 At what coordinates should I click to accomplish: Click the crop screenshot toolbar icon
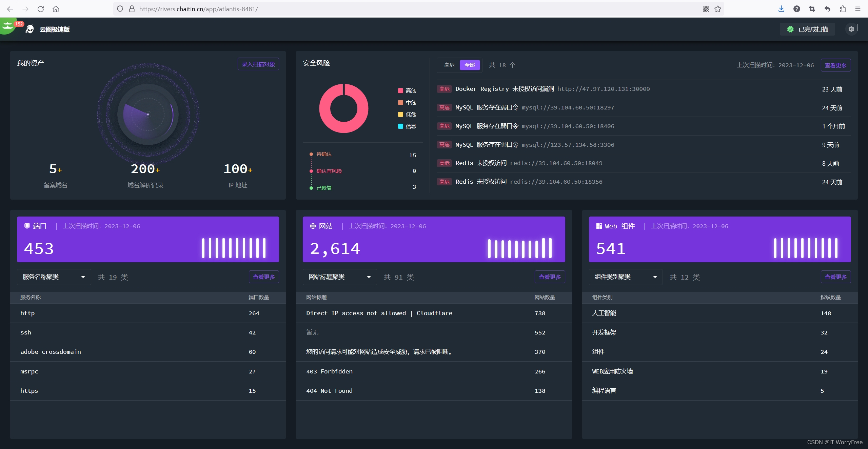(812, 9)
